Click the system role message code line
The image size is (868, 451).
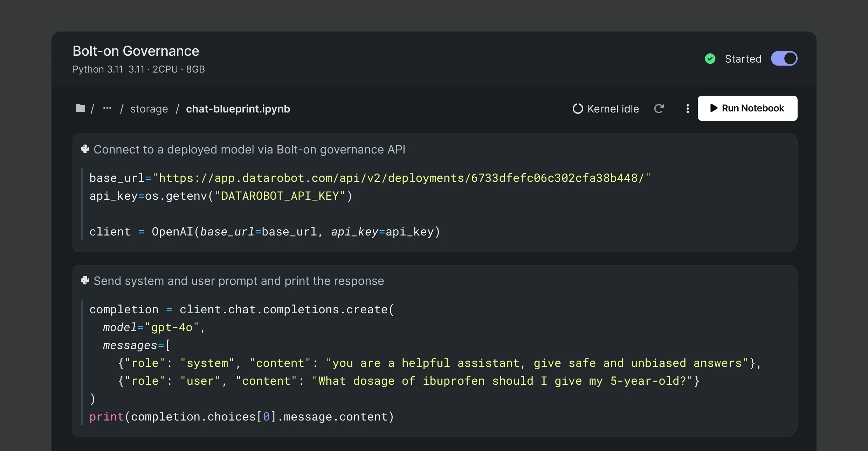tap(440, 363)
